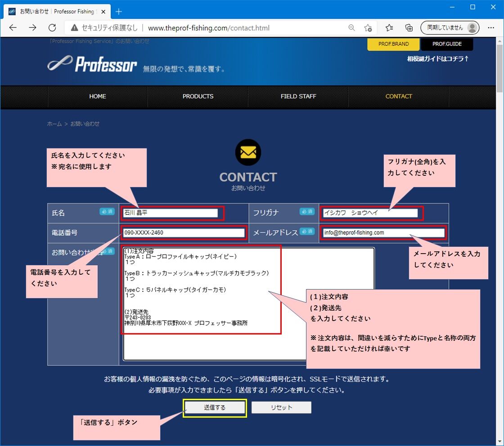504x446 pixels.
Task: Click the Professor logo
Action: (92, 63)
